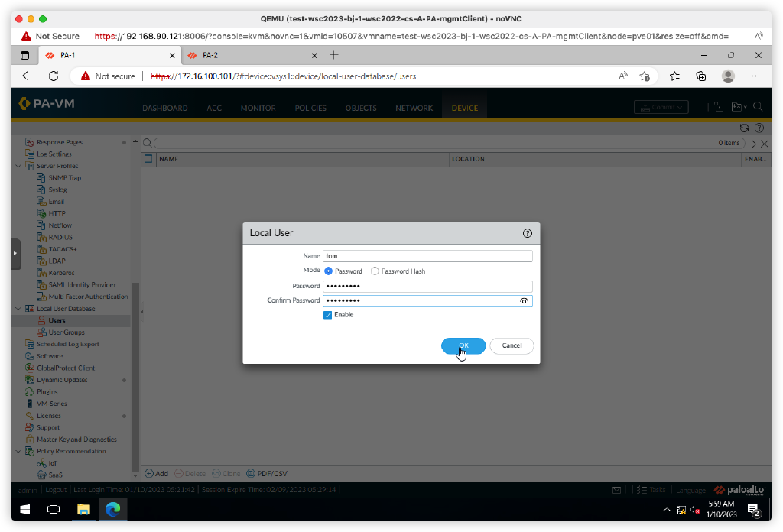783x532 pixels.
Task: Uncheck the Enable checkbox for user tom
Action: click(x=327, y=315)
